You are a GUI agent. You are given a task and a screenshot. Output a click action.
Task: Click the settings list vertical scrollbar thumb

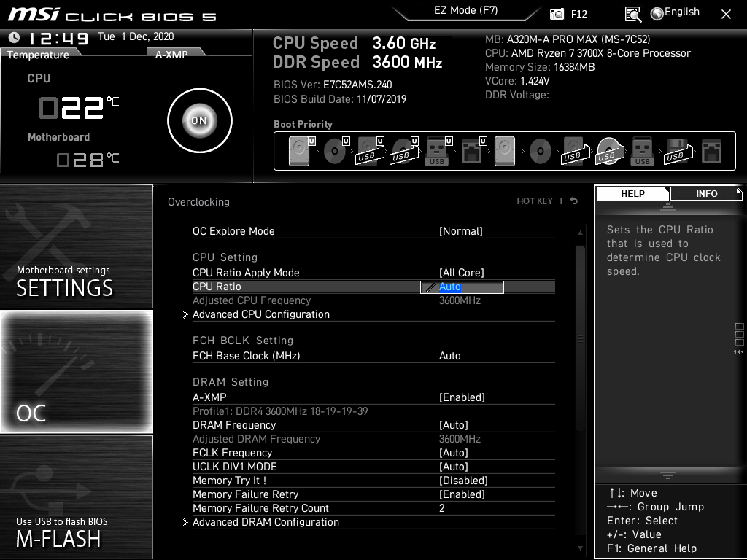[x=580, y=338]
